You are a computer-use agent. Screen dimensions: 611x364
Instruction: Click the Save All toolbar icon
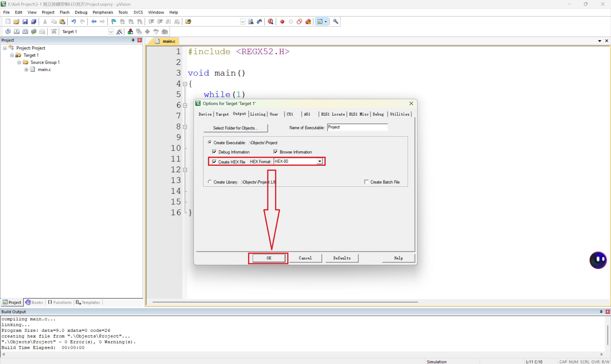pyautogui.click(x=34, y=21)
